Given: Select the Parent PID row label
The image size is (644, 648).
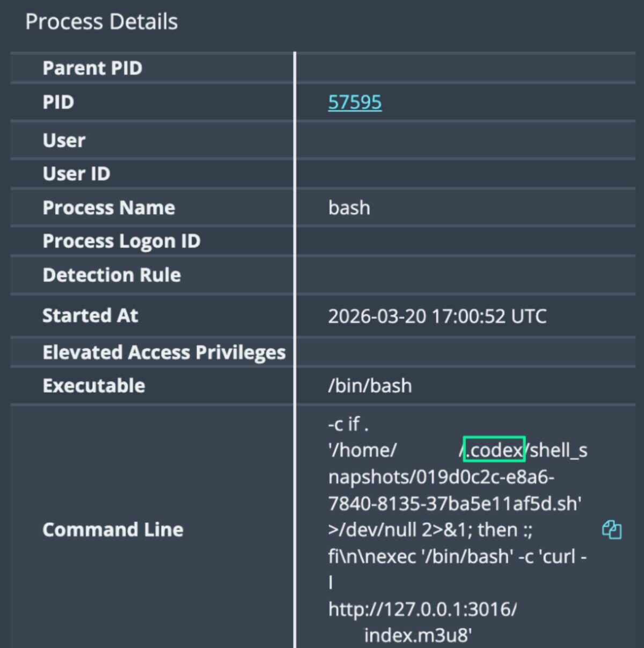Looking at the screenshot, I should tap(92, 68).
